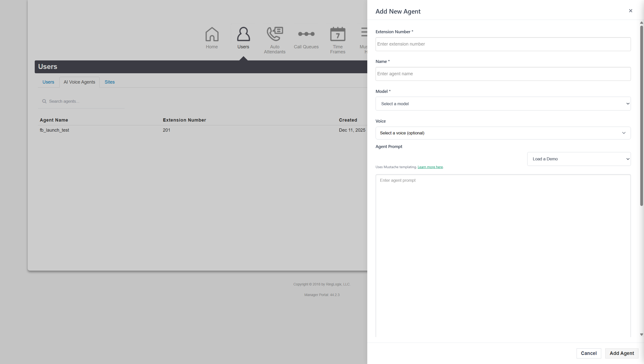Expand the Load a Demo dropdown
The height and width of the screenshot is (364, 644).
point(579,159)
